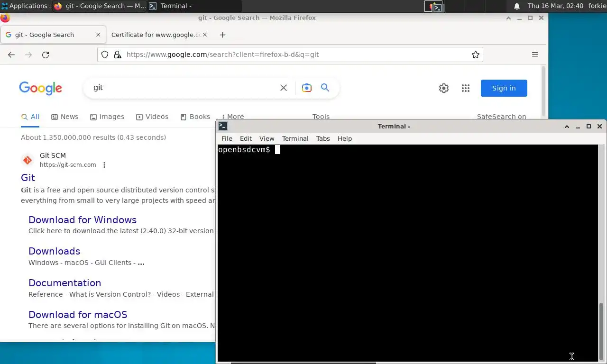Screen dimensions: 607x364
Task: Search by image using the camera icon
Action: (x=307, y=88)
